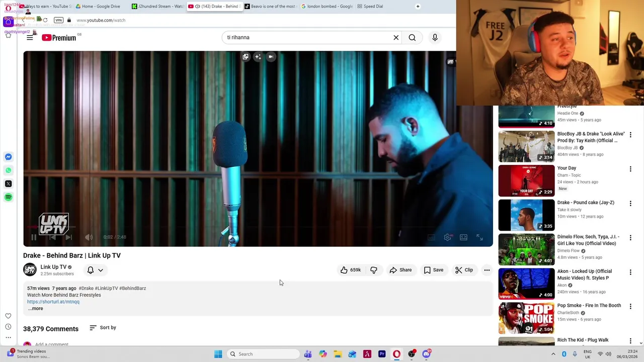Open options for Pop Smoke 'Fire In The Booth'
This screenshot has height=362, width=644.
click(x=630, y=306)
